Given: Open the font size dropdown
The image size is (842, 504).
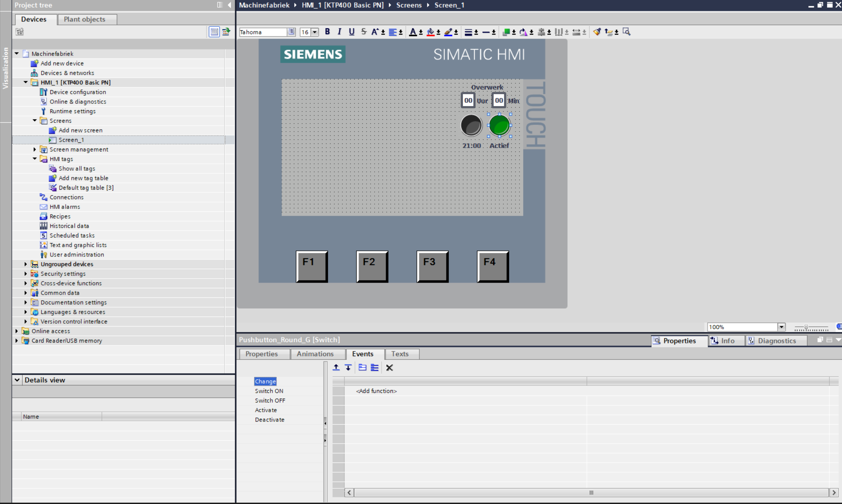Looking at the screenshot, I should click(315, 32).
